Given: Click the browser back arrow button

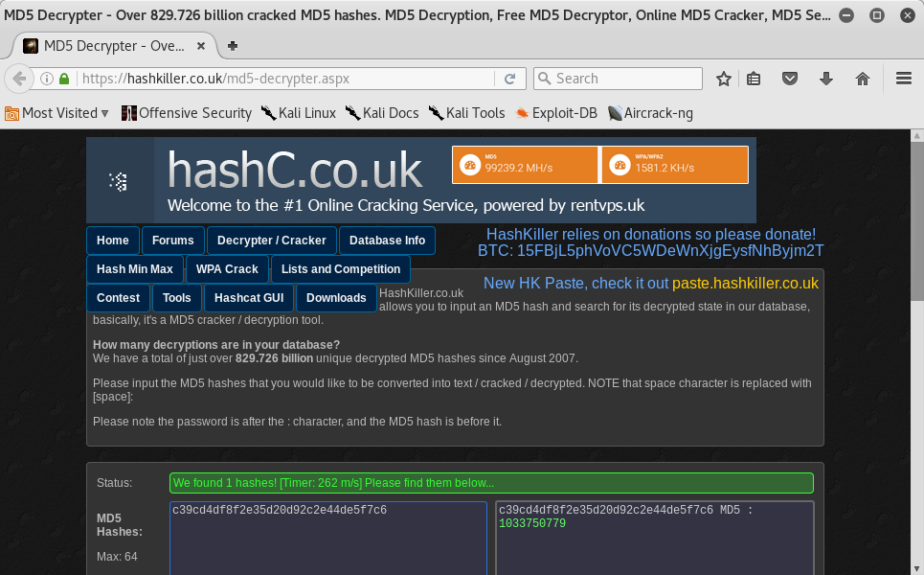Looking at the screenshot, I should click(18, 79).
